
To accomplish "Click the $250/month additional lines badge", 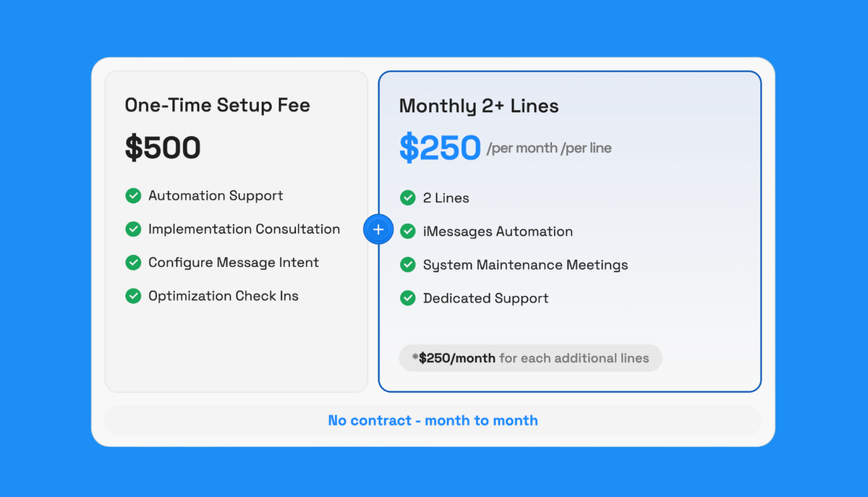I will pyautogui.click(x=530, y=358).
